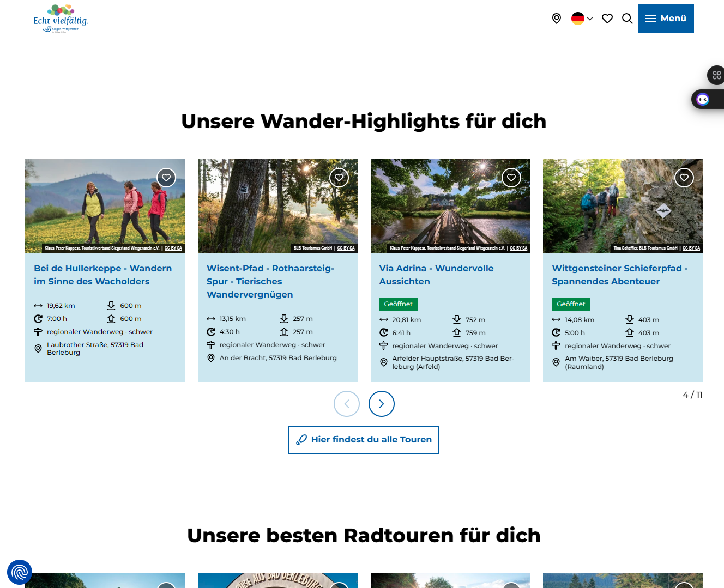Favorite the Via Adrina tour
Image resolution: width=724 pixels, height=588 pixels.
[511, 178]
